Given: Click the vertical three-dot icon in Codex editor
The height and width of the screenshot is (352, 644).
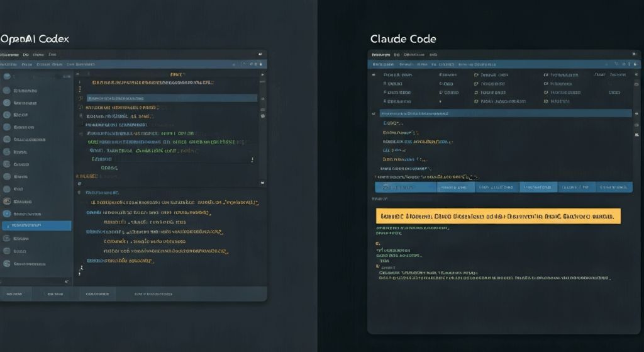Looking at the screenshot, I should (x=252, y=159).
